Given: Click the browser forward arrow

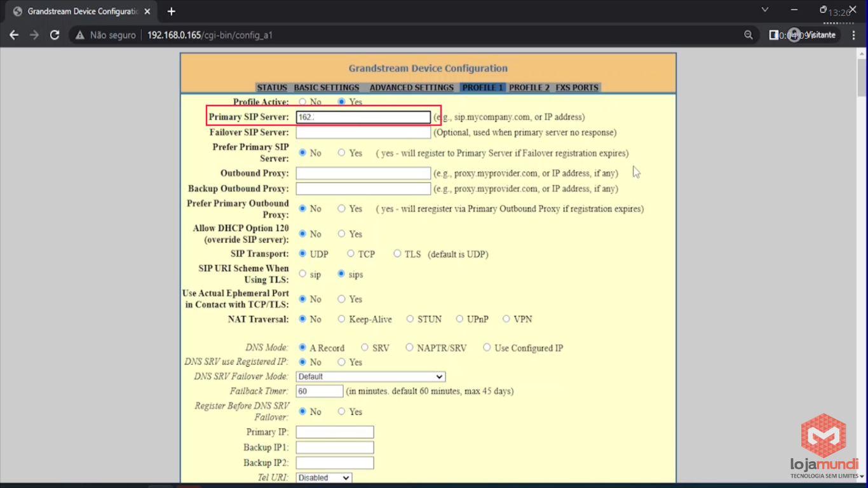Looking at the screenshot, I should 34,35.
